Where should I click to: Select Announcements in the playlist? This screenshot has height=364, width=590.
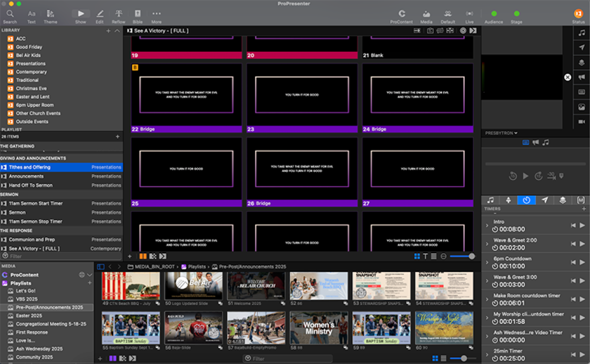click(26, 176)
